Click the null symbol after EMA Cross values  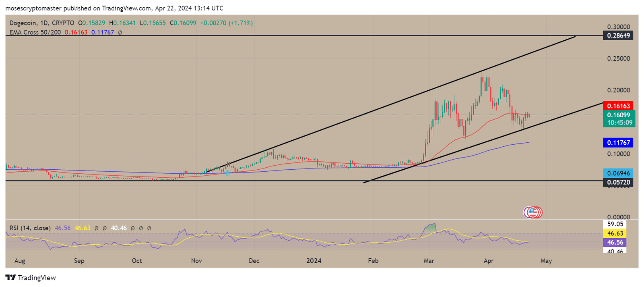pyautogui.click(x=120, y=32)
